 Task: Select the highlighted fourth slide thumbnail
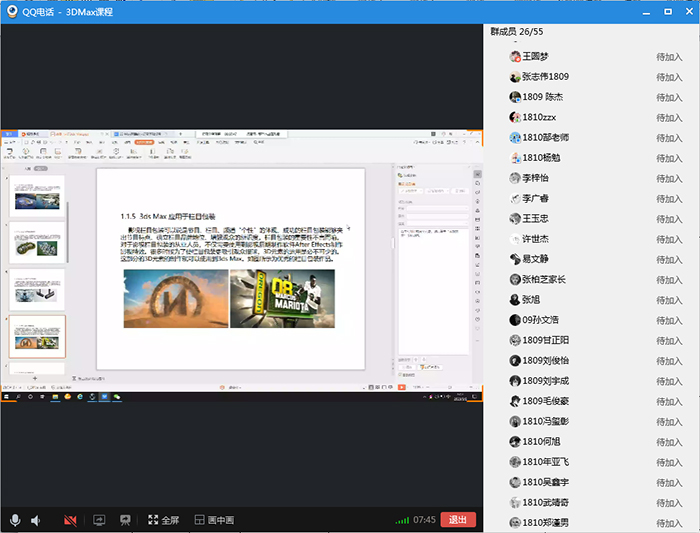pos(37,337)
